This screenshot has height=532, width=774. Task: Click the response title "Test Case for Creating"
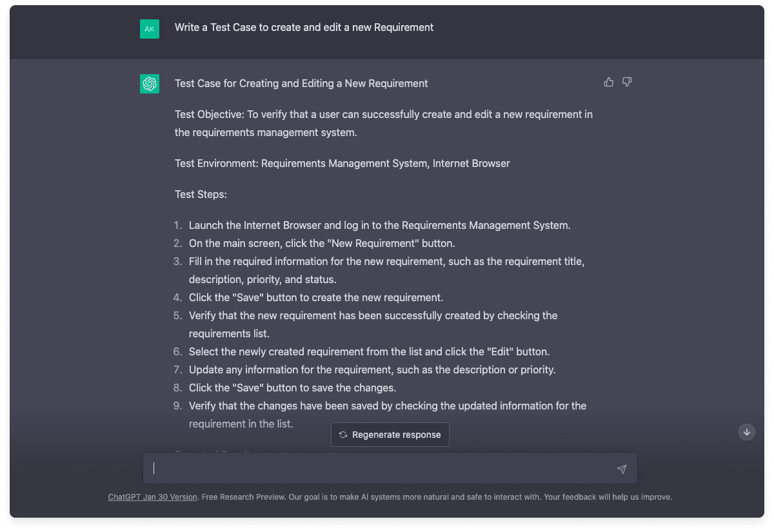coord(301,83)
